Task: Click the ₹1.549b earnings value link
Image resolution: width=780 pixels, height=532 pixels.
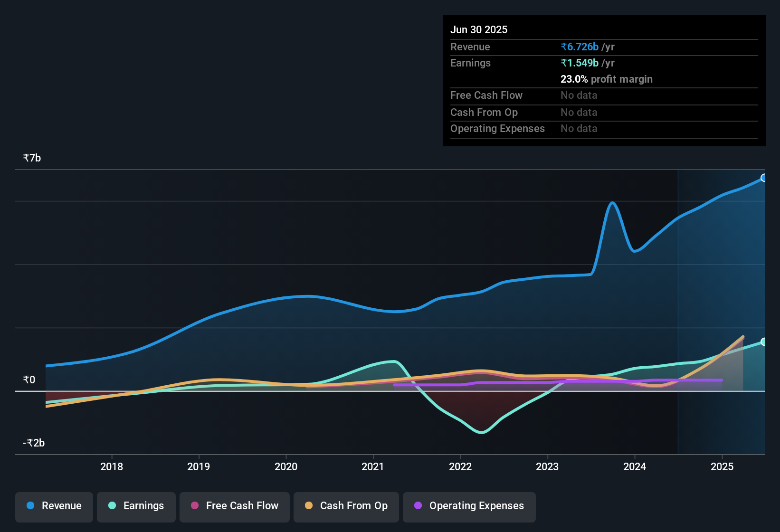Action: (x=579, y=63)
